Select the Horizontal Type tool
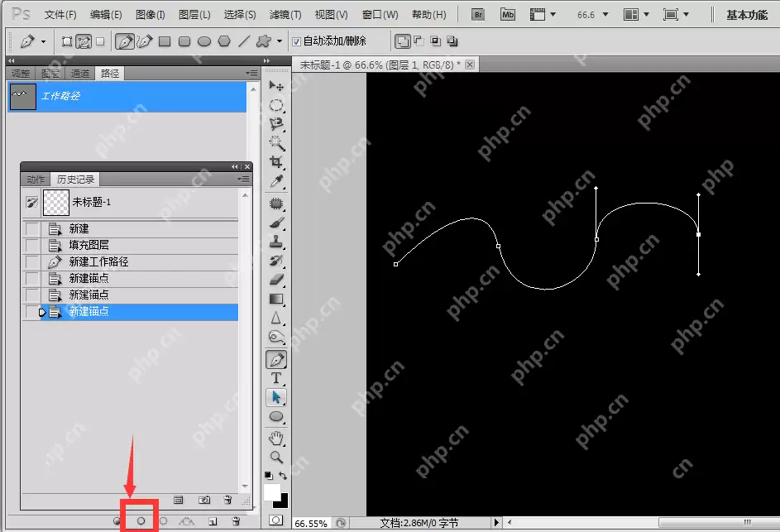 pyautogui.click(x=276, y=378)
